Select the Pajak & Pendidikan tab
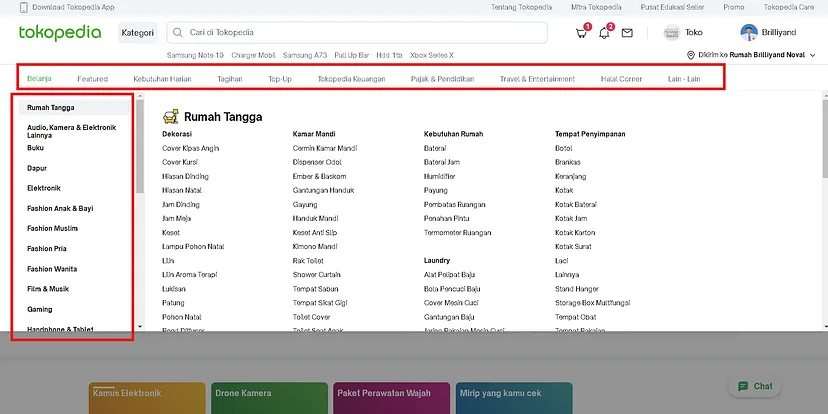The height and width of the screenshot is (414, 828). tap(443, 79)
